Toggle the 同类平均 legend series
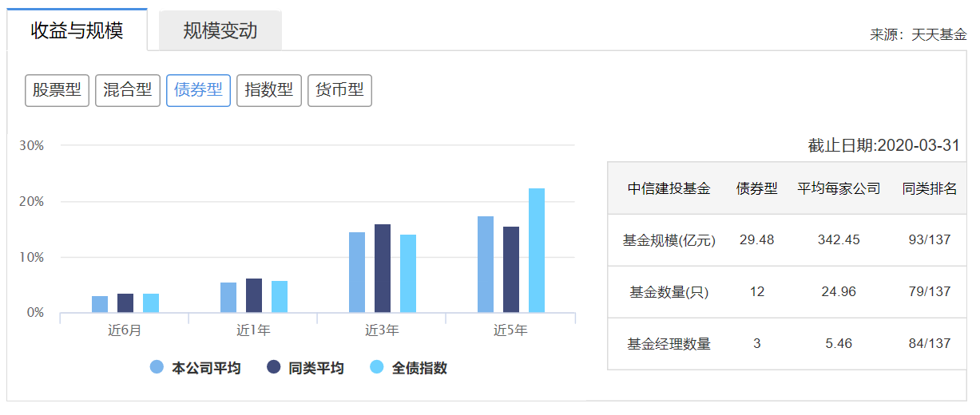Viewport: 980px width, 415px height. coord(306,368)
